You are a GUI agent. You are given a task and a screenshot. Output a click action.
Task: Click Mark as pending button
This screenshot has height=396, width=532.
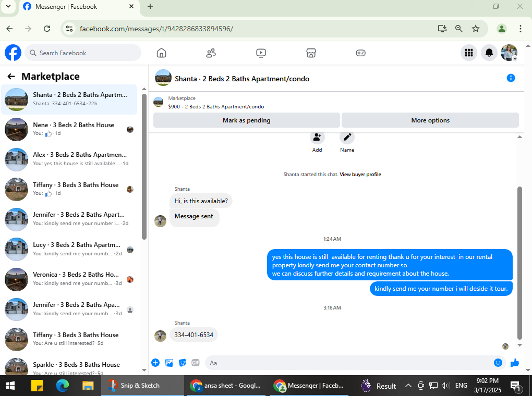click(x=247, y=120)
